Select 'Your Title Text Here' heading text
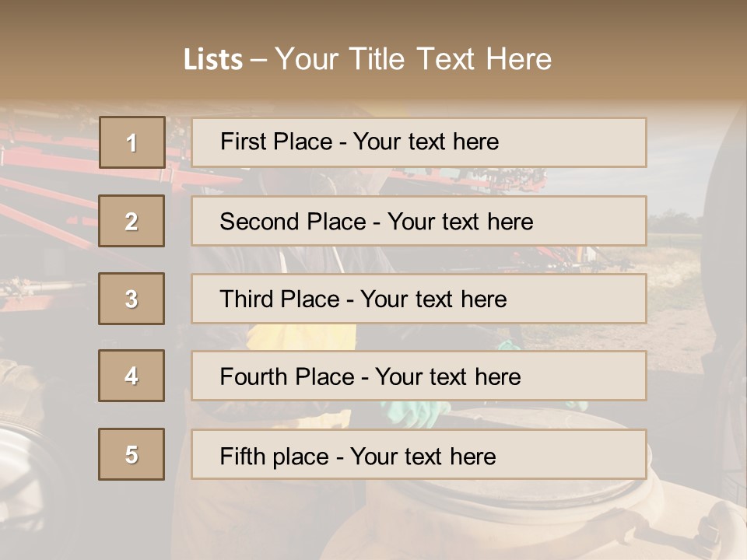The image size is (747, 560). click(x=413, y=59)
